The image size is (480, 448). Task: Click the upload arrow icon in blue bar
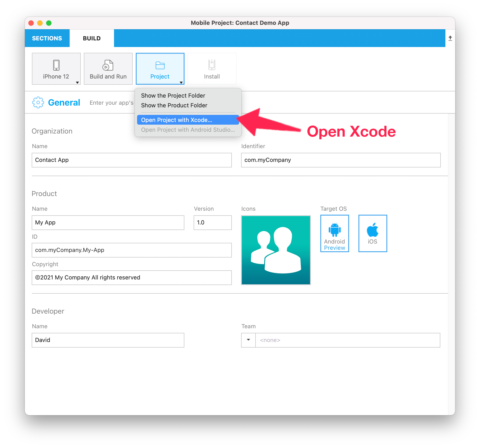(450, 38)
